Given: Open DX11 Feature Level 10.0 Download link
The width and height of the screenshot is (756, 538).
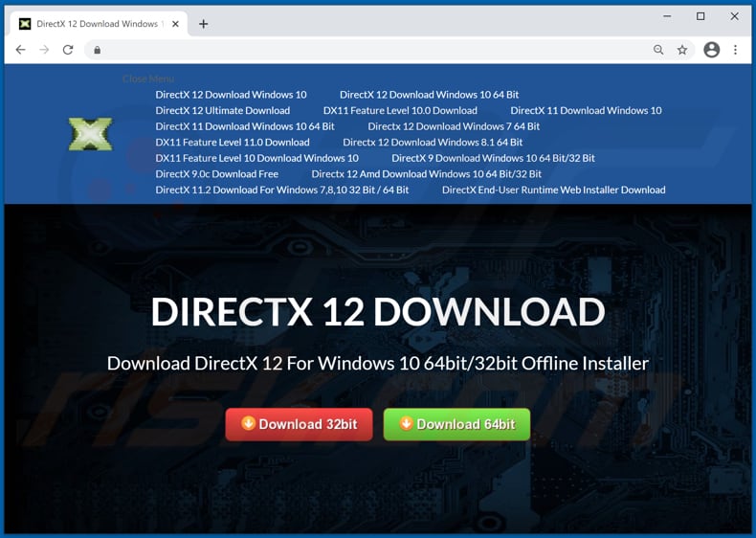Looking at the screenshot, I should tap(400, 110).
